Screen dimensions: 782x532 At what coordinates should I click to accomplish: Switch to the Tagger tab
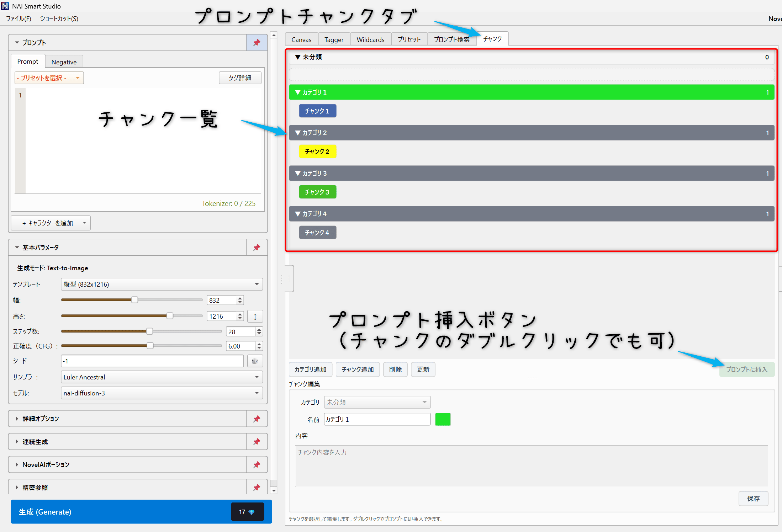pyautogui.click(x=334, y=39)
